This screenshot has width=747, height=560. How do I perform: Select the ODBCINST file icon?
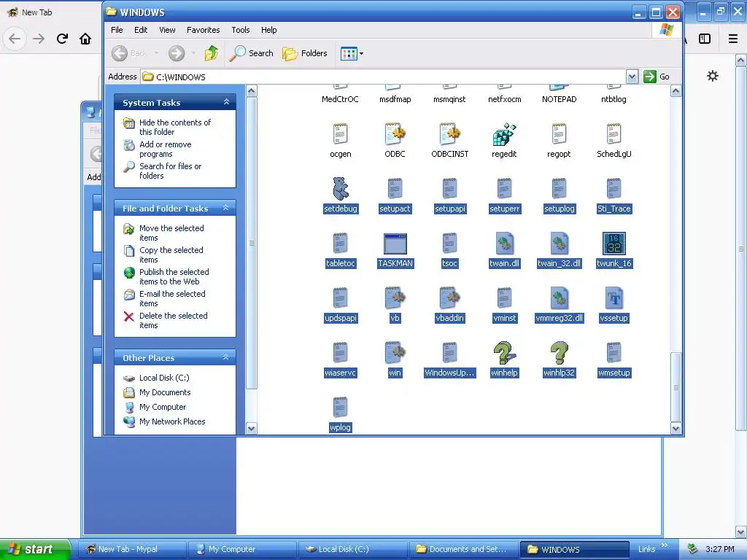tap(449, 135)
